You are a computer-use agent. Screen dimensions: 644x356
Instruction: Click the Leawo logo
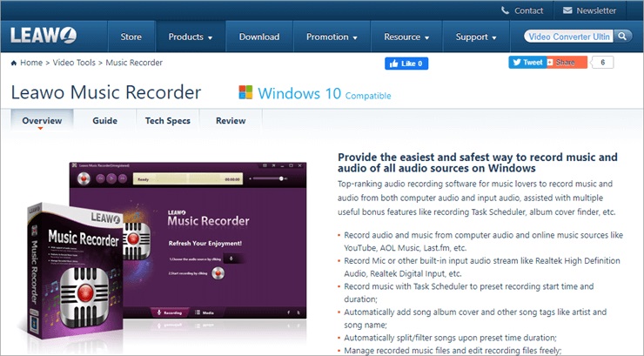(x=44, y=36)
